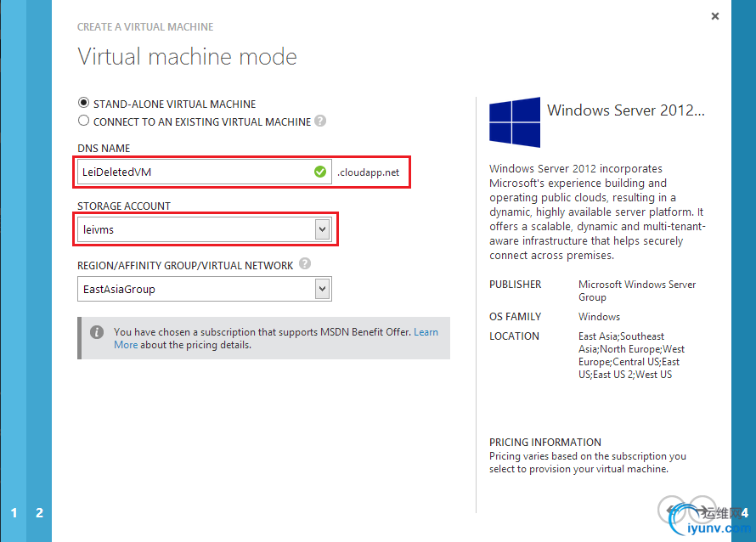Follow the Learn More pricing details link

click(x=426, y=332)
